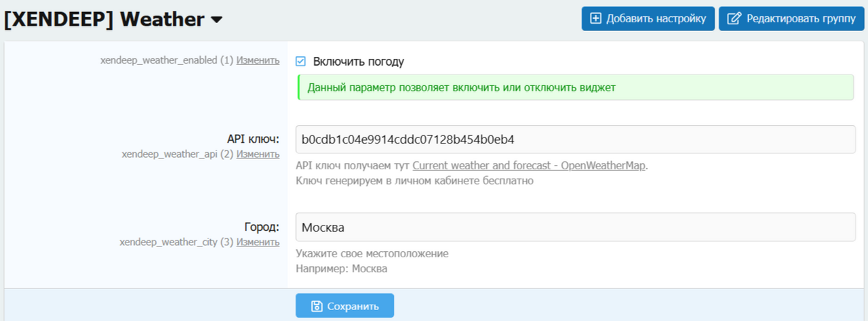Open Изменить link for xendeep_weather_city
Viewport: 868px width, 321px height.
tap(258, 241)
